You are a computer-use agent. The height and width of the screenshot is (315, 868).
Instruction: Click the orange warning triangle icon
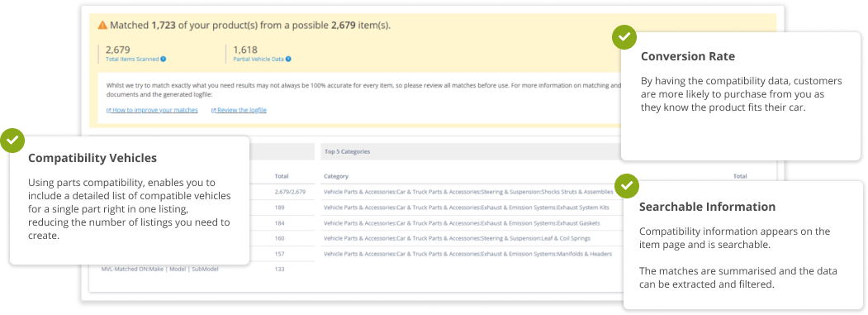point(102,25)
